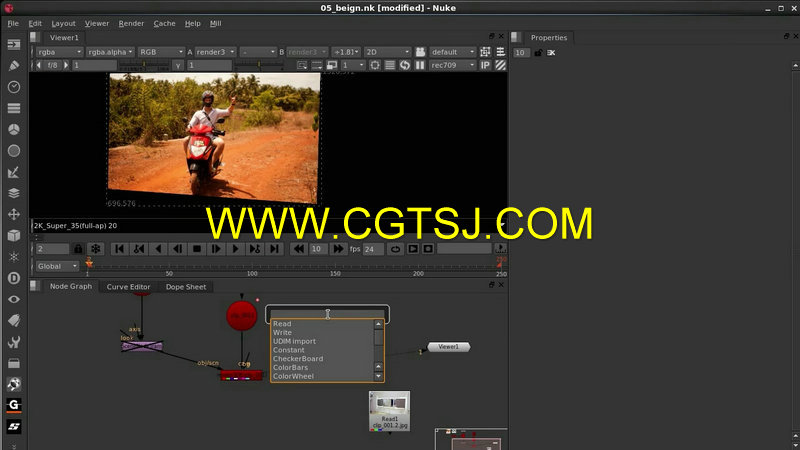800x450 pixels.
Task: Toggle the IP input process button
Action: coord(485,65)
